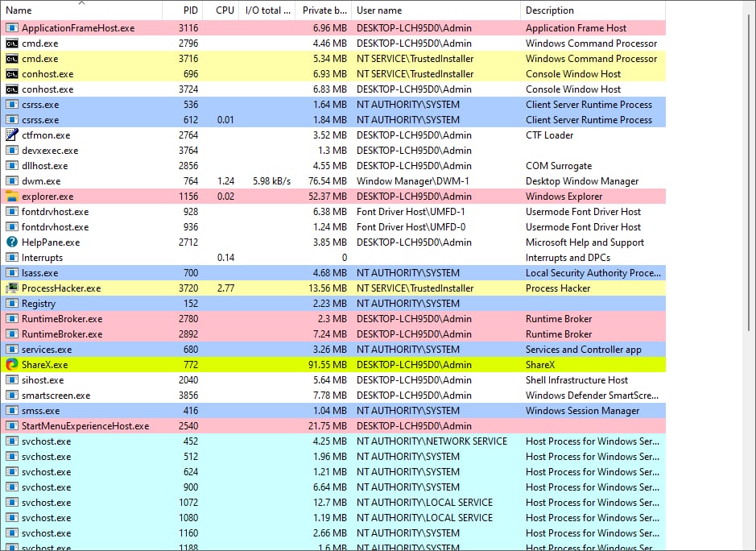Click the smartscreen.exe process icon
The image size is (756, 551).
click(x=12, y=396)
